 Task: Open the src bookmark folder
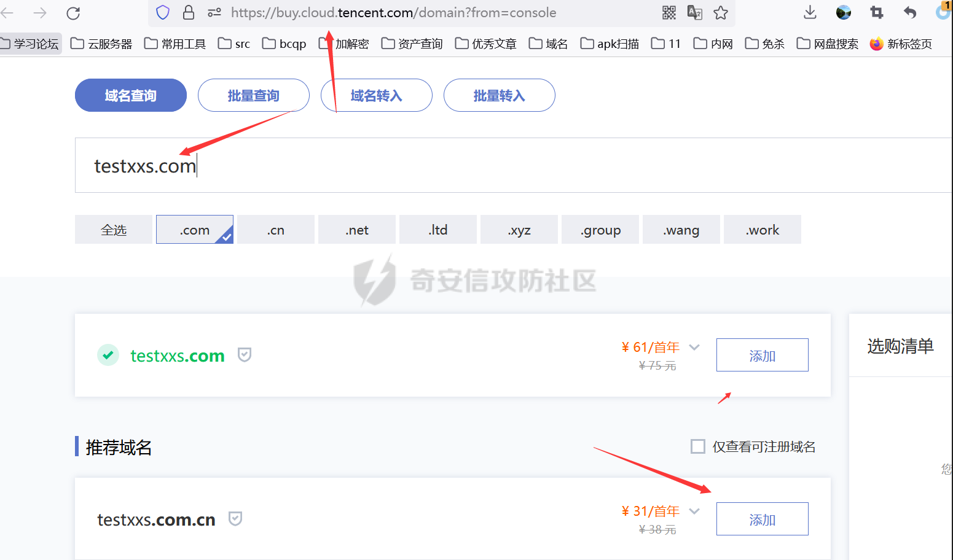point(234,44)
